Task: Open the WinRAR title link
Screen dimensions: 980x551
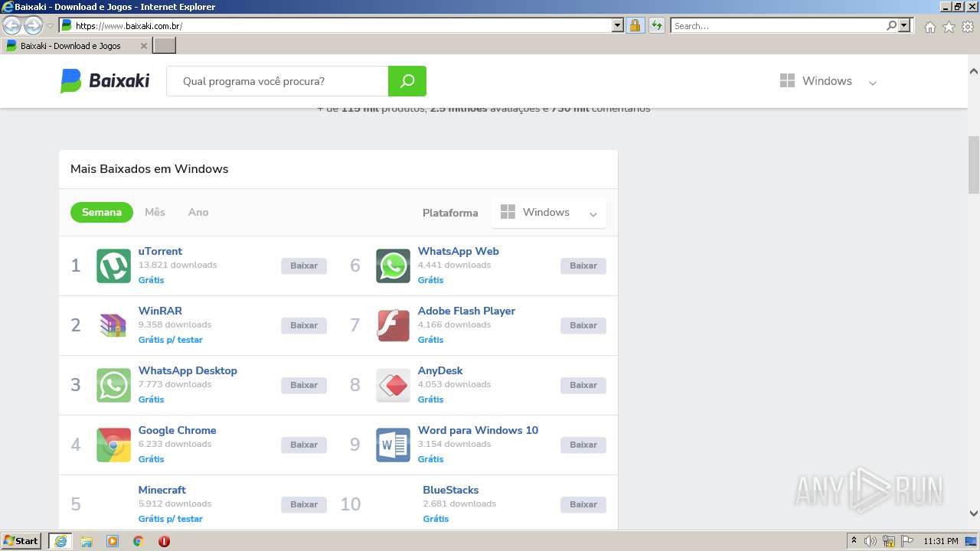Action: click(x=160, y=311)
